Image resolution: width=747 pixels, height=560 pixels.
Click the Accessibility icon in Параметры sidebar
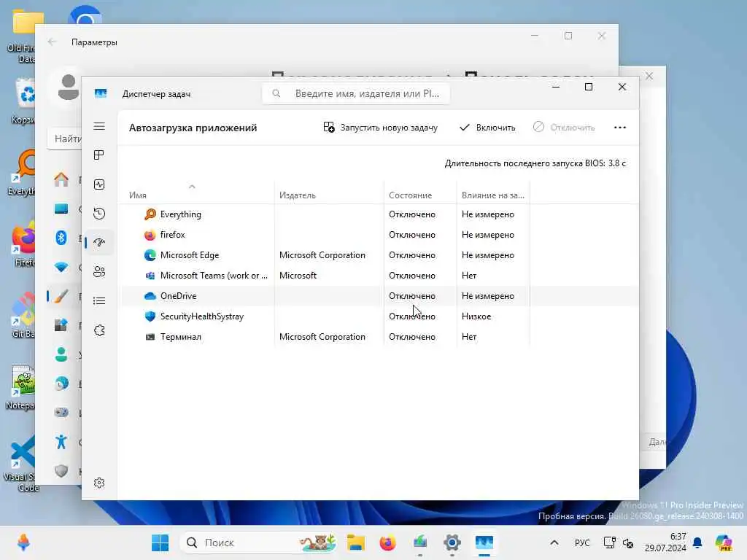(61, 442)
